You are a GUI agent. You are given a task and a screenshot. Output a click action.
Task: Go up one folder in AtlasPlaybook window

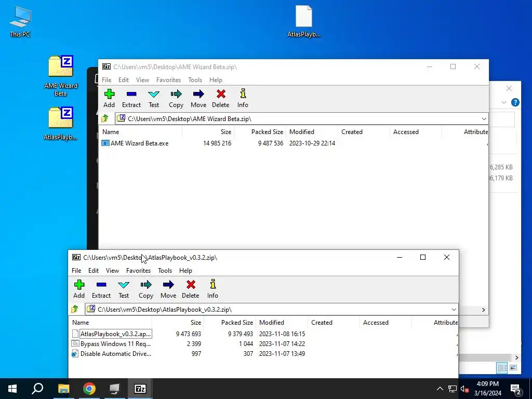[75, 309]
